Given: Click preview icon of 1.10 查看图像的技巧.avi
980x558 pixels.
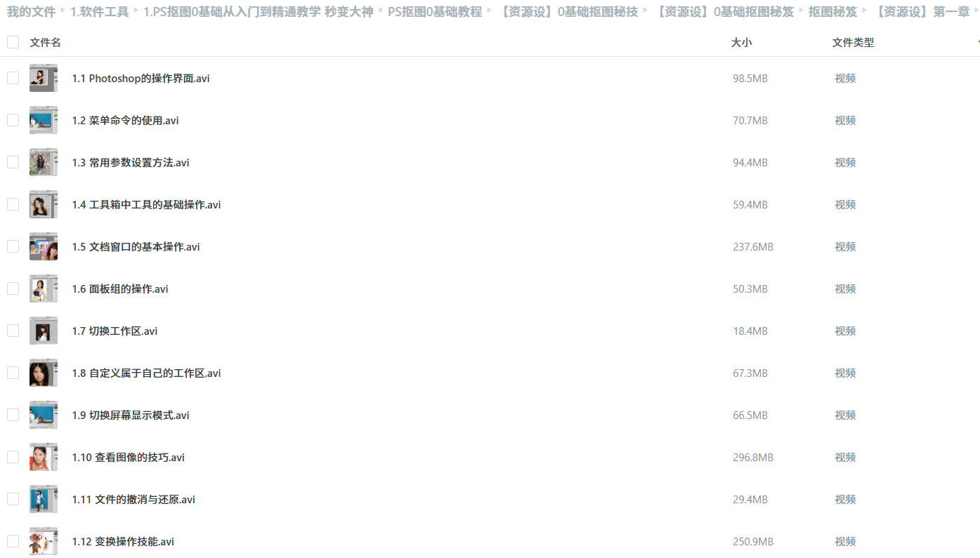Looking at the screenshot, I should 44,457.
